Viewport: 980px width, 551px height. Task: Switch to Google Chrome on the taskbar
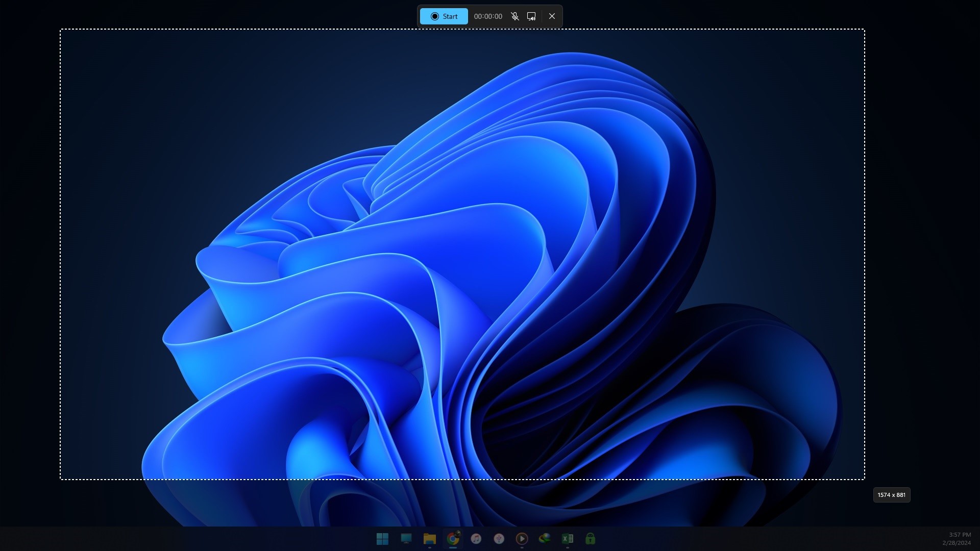pos(453,539)
